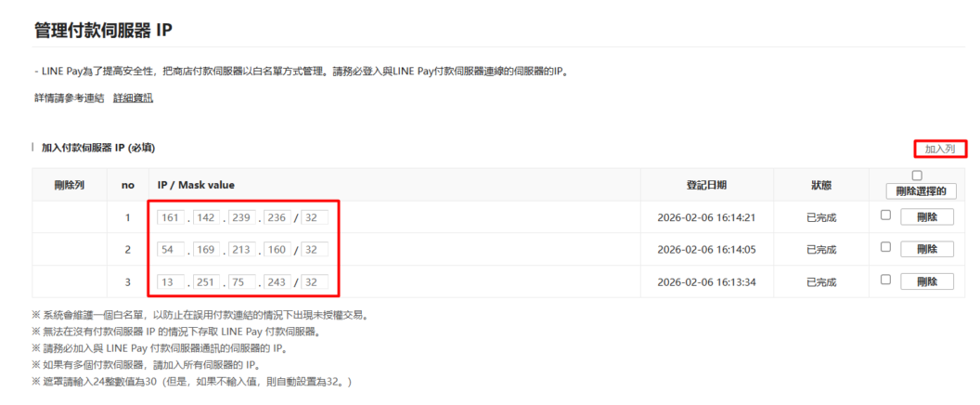Click the first octet field showing 161
Viewport: 980px width, 405px height.
pyautogui.click(x=171, y=217)
